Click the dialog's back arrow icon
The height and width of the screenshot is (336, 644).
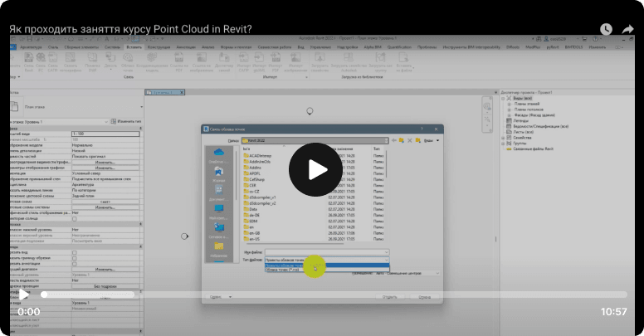click(394, 140)
